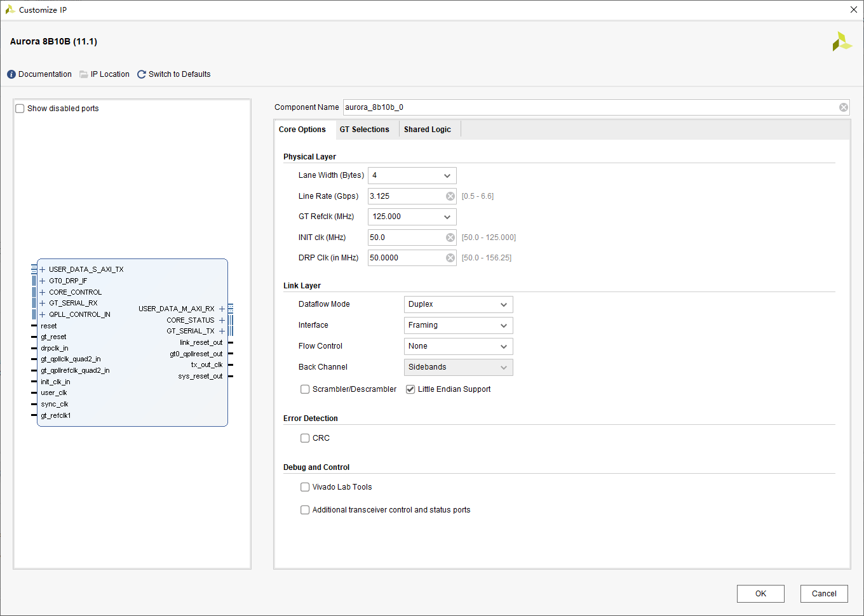The width and height of the screenshot is (864, 616).
Task: Select sync_clk port in diagram
Action: point(55,404)
